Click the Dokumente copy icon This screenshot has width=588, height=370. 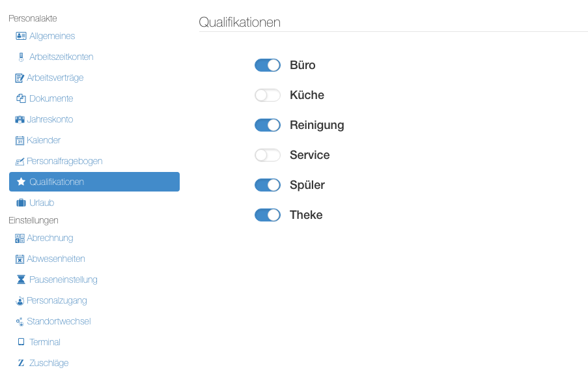(21, 99)
